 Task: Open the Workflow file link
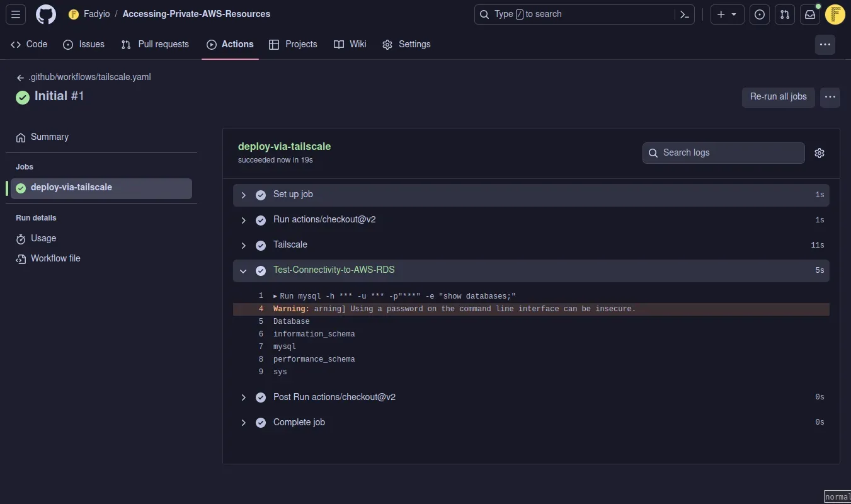click(55, 259)
